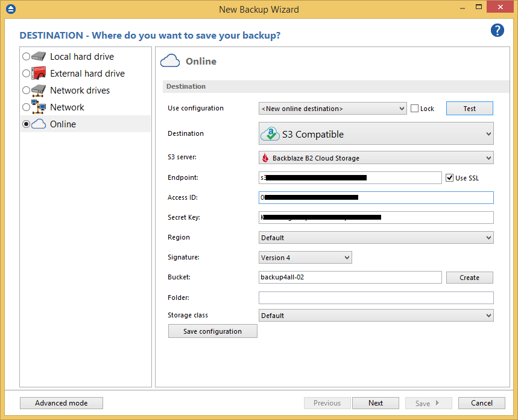Click into the Access ID field
Image resolution: width=518 pixels, height=420 pixels.
pos(376,197)
